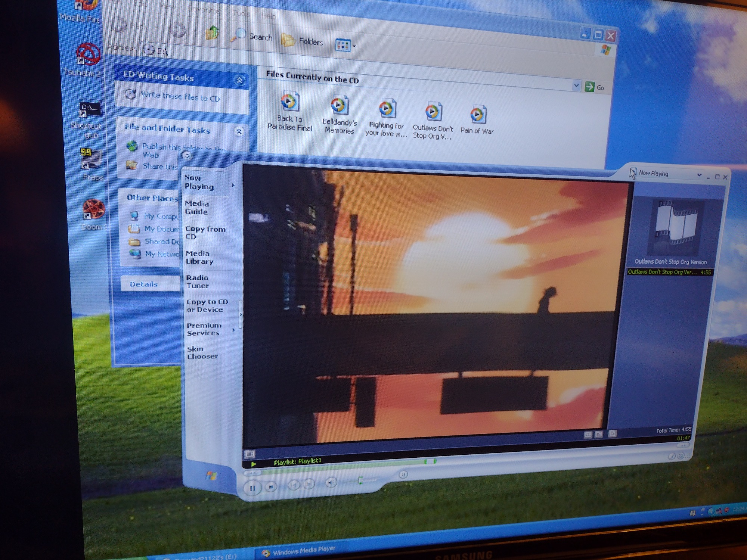Viewport: 747px width, 560px height.
Task: Click the Up folder icon
Action: click(x=213, y=33)
